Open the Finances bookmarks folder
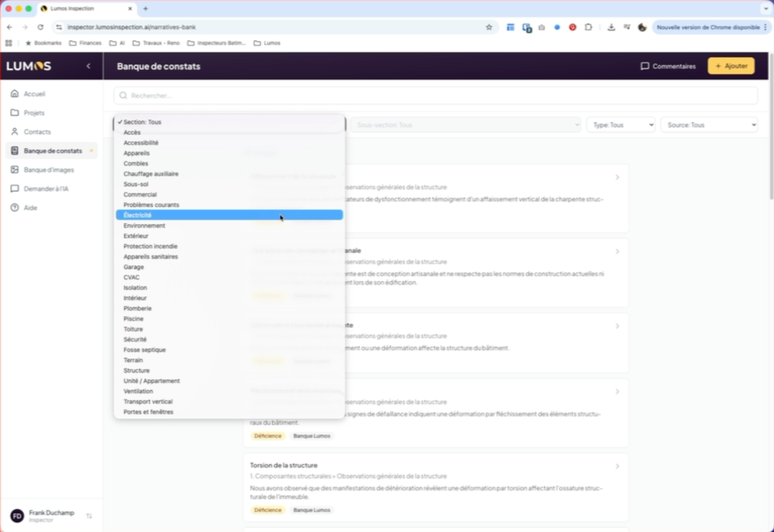 (x=85, y=43)
